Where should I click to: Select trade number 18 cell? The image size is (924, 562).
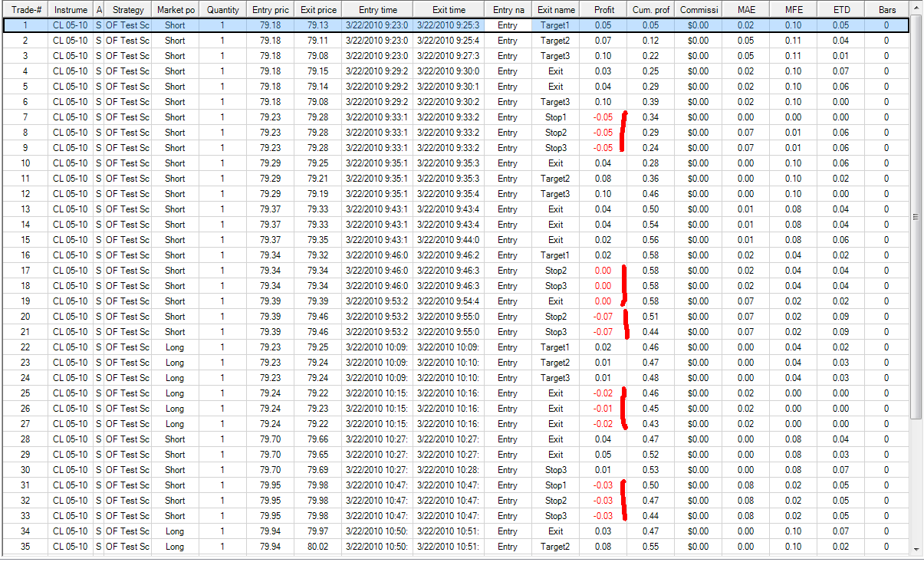click(x=25, y=286)
